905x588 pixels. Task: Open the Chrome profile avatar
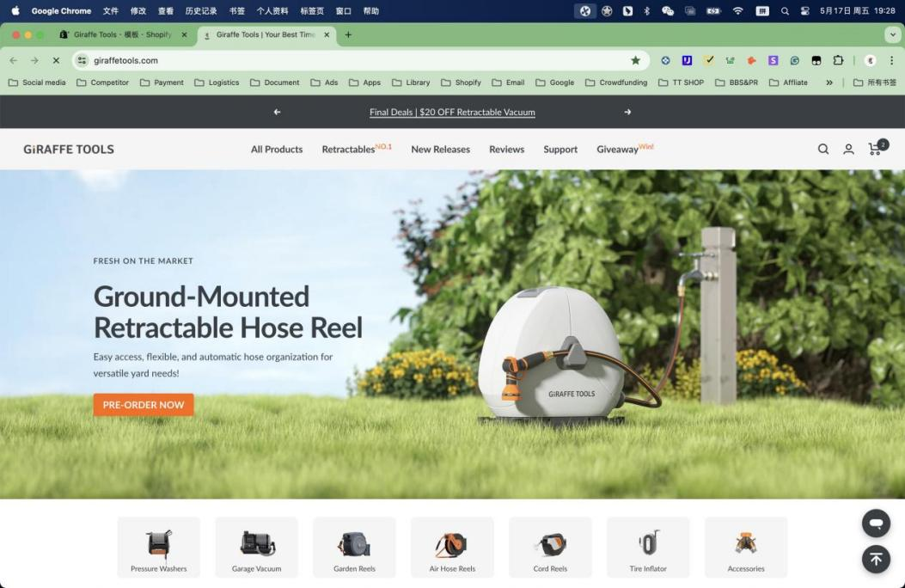point(870,60)
